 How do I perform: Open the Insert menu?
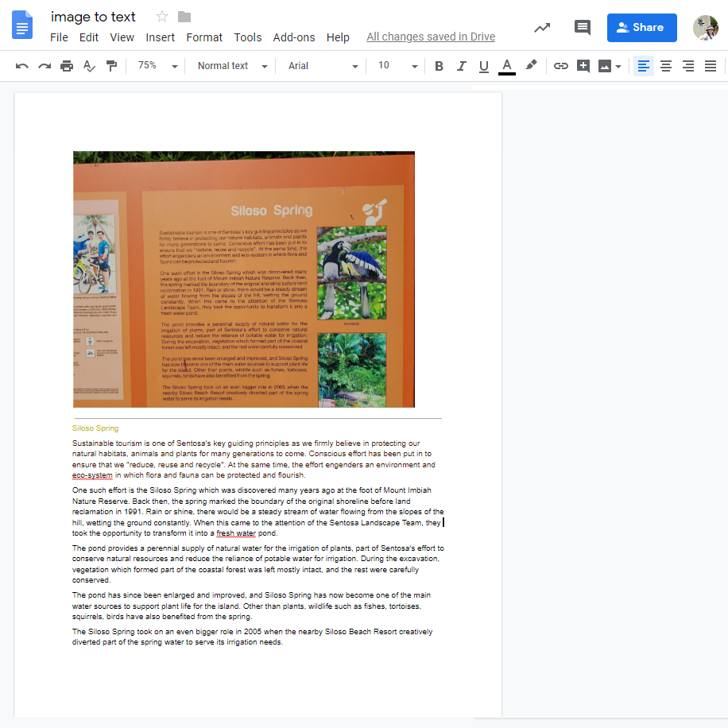click(161, 37)
